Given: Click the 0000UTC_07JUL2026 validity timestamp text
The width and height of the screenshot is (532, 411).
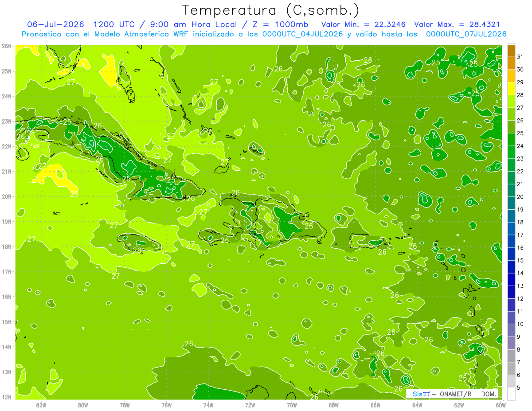Looking at the screenshot, I should (466, 34).
